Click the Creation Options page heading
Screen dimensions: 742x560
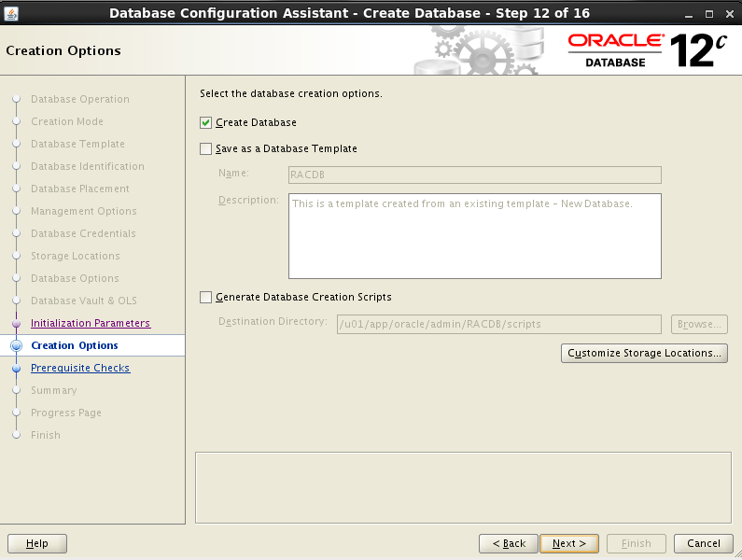point(63,50)
